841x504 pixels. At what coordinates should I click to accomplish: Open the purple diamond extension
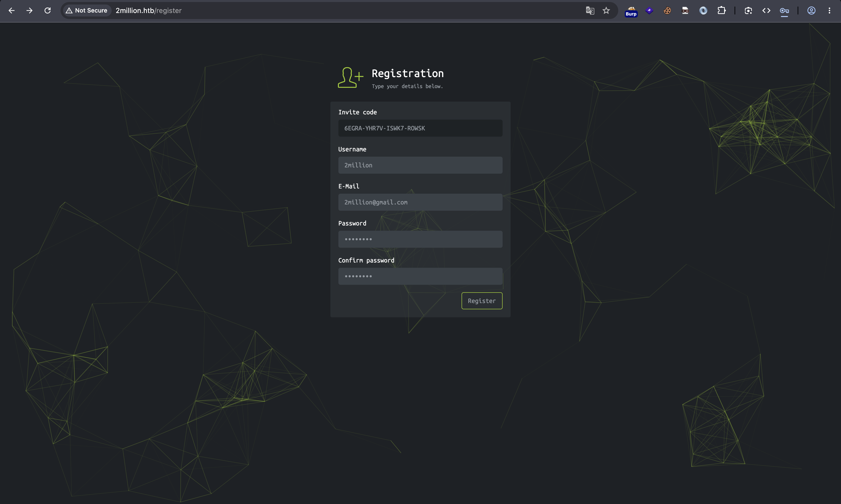click(649, 11)
